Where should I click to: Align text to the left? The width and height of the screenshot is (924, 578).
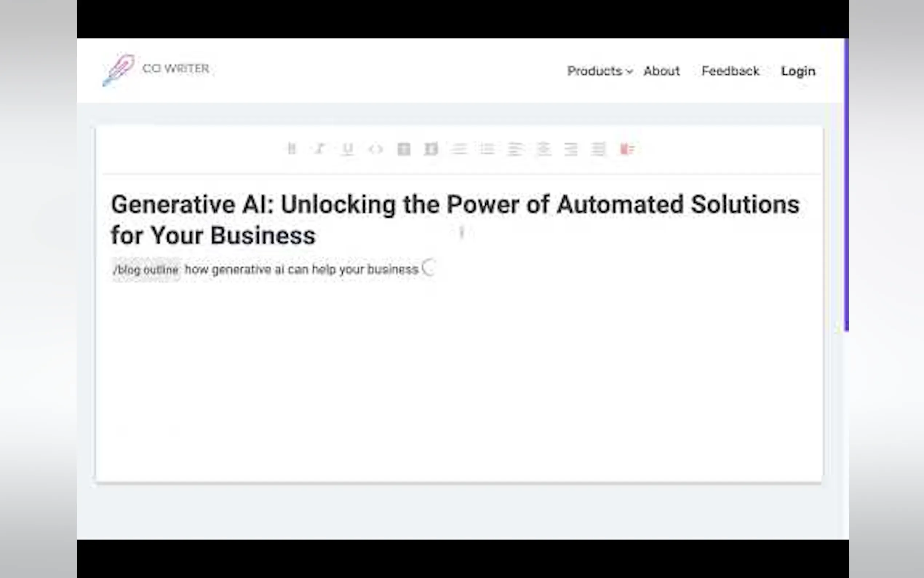[515, 149]
